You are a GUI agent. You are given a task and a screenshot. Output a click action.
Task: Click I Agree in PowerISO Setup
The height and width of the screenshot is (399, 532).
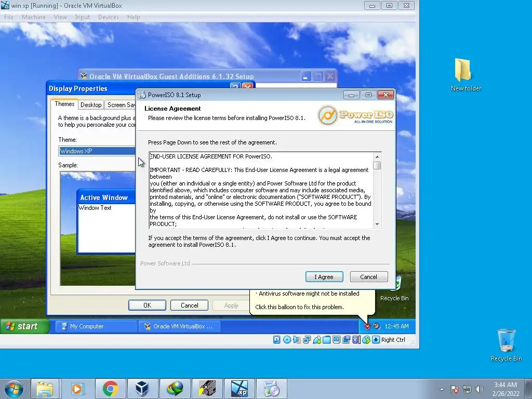pyautogui.click(x=324, y=277)
